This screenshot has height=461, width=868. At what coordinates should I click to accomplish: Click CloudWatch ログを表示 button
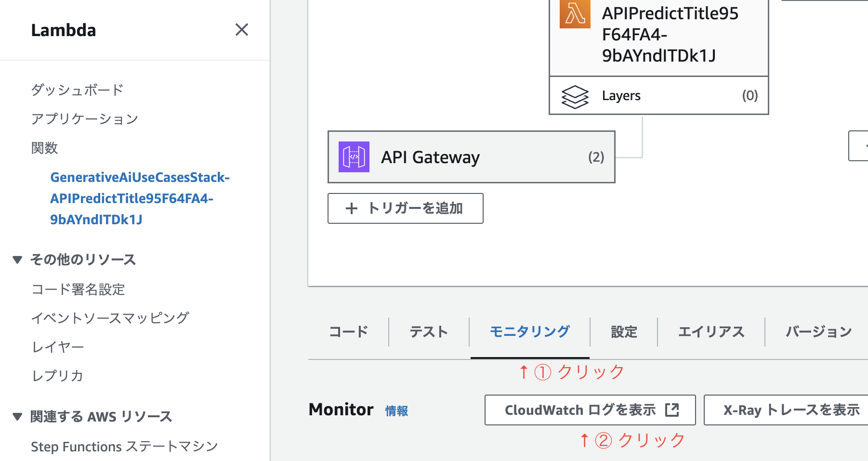590,410
